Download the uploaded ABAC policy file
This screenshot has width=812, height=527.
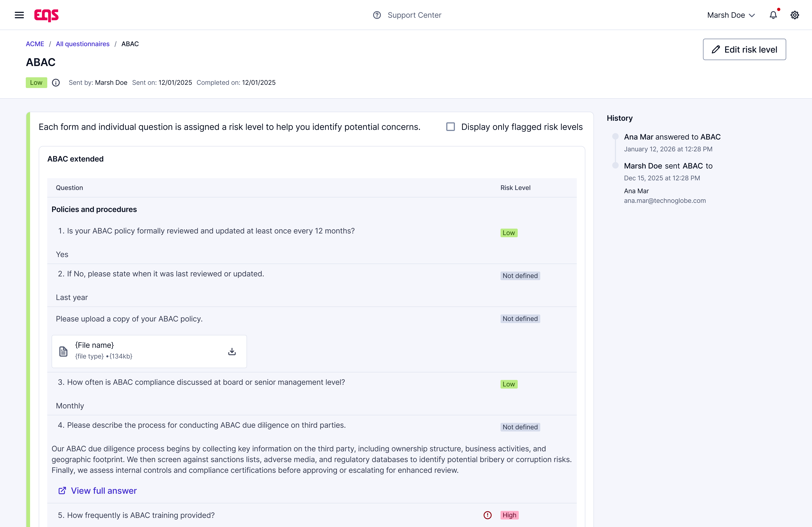(232, 352)
